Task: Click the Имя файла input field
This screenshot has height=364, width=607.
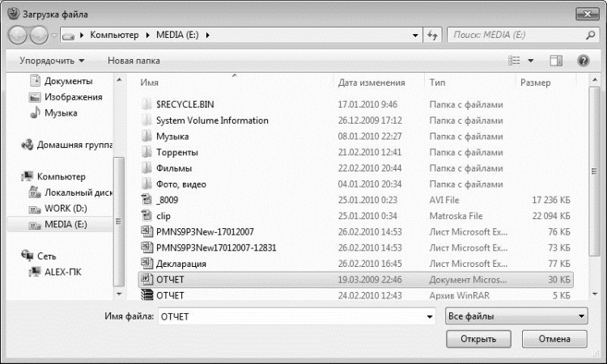Action: point(296,316)
